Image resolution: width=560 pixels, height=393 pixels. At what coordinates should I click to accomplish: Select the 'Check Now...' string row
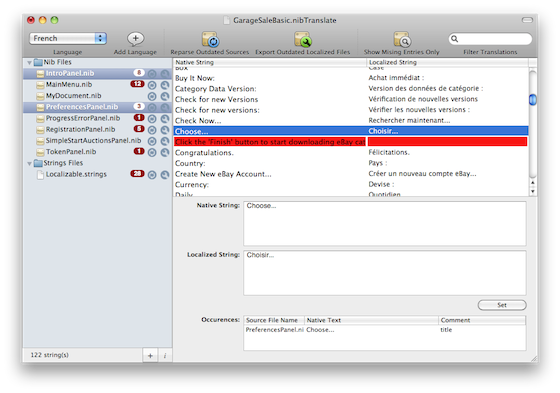tap(351, 121)
